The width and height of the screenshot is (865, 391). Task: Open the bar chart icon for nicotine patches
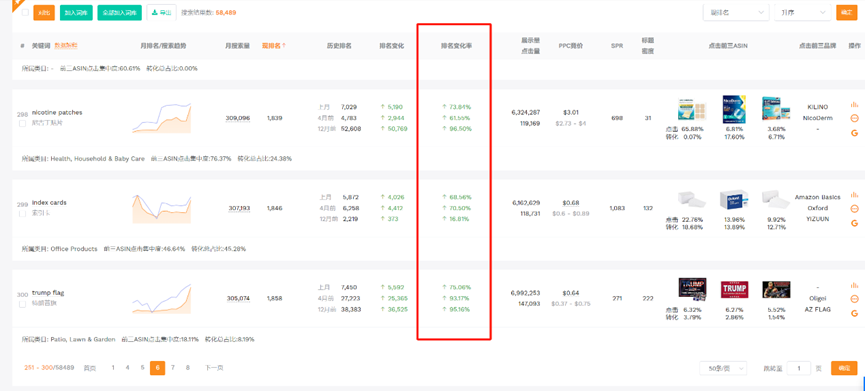click(x=855, y=105)
